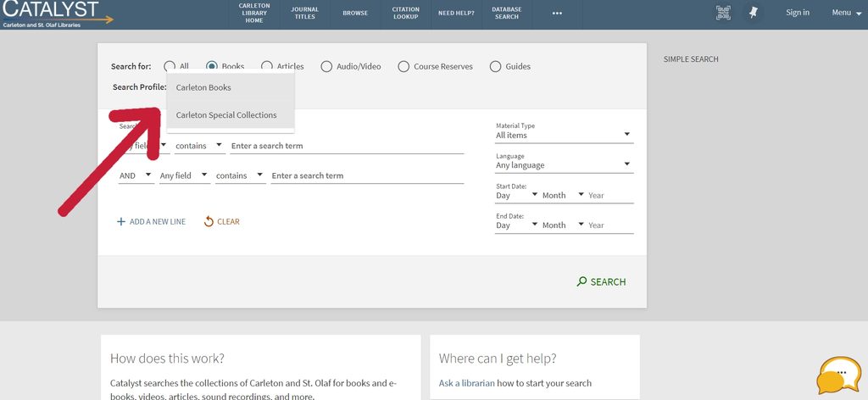Screen dimensions: 868x400
Task: Click the QR code scanner icon
Action: pyautogui.click(x=722, y=13)
